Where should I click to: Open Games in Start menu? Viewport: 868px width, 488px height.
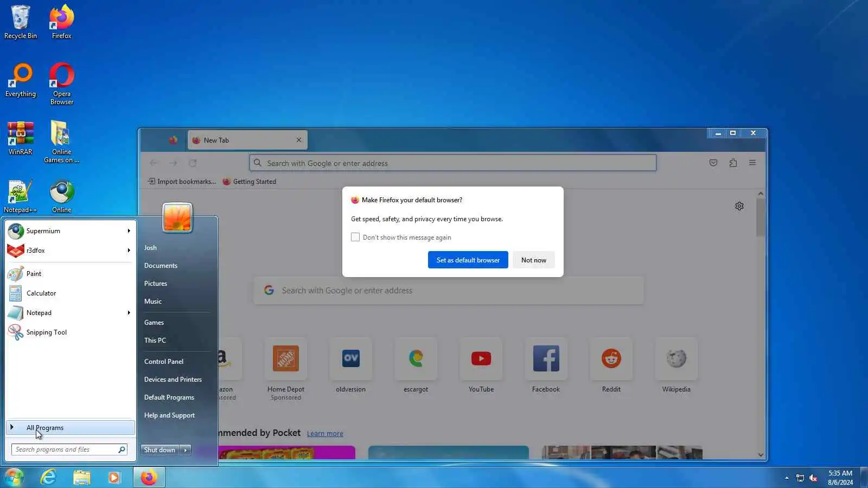click(x=154, y=323)
